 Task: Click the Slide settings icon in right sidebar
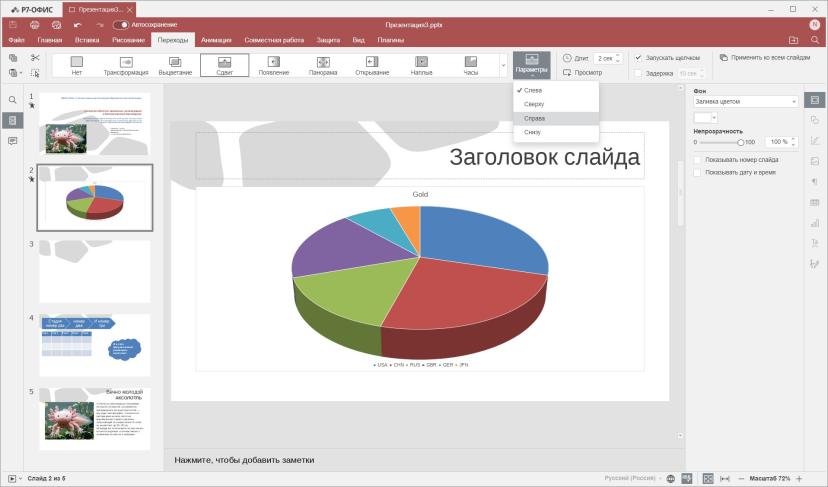click(x=815, y=100)
